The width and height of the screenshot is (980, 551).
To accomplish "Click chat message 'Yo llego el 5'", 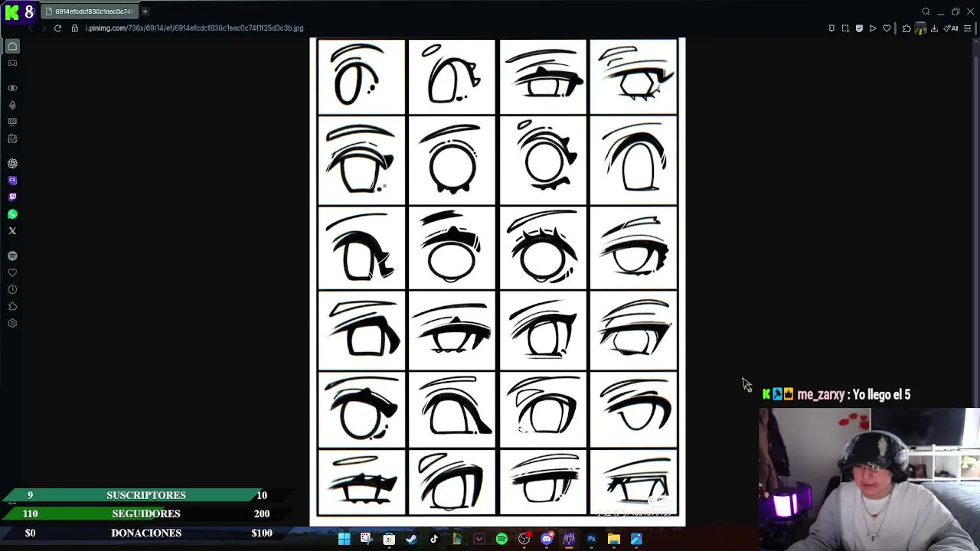I will [x=881, y=395].
